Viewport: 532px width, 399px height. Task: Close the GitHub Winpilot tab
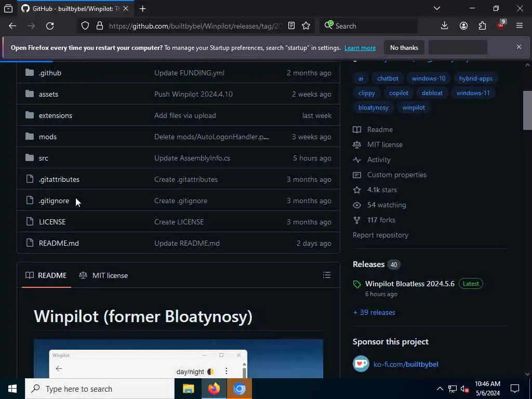[x=126, y=8]
